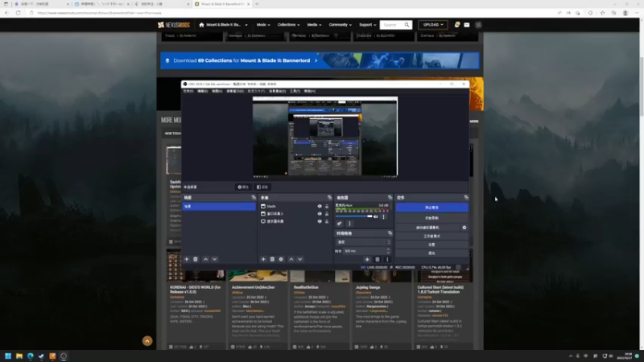The width and height of the screenshot is (644, 362).
Task: Click the exit button in OBS controls
Action: pyautogui.click(x=431, y=253)
